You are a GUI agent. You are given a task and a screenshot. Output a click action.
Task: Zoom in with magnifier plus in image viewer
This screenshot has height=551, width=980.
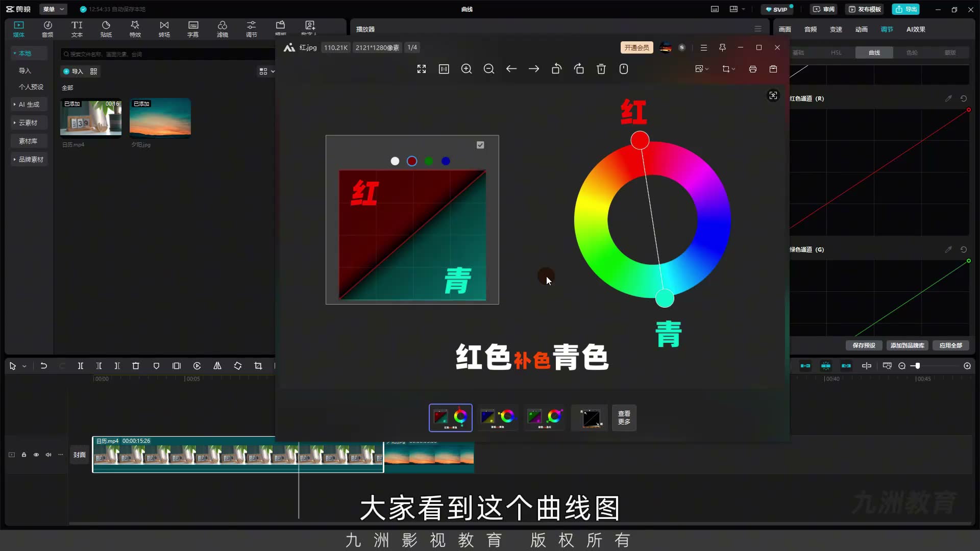467,69
